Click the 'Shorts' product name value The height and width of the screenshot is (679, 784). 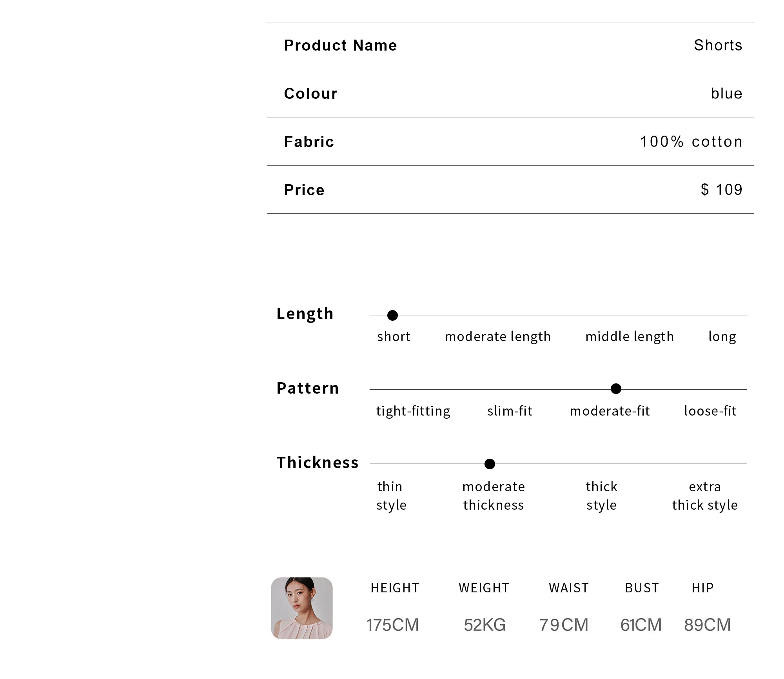(718, 45)
